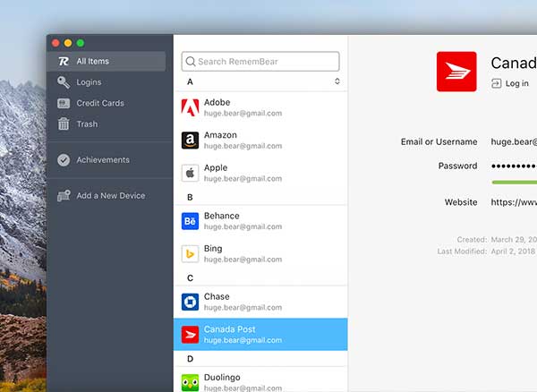537x392 pixels.
Task: Click the large Canada Post logo in details
Action: point(456,72)
